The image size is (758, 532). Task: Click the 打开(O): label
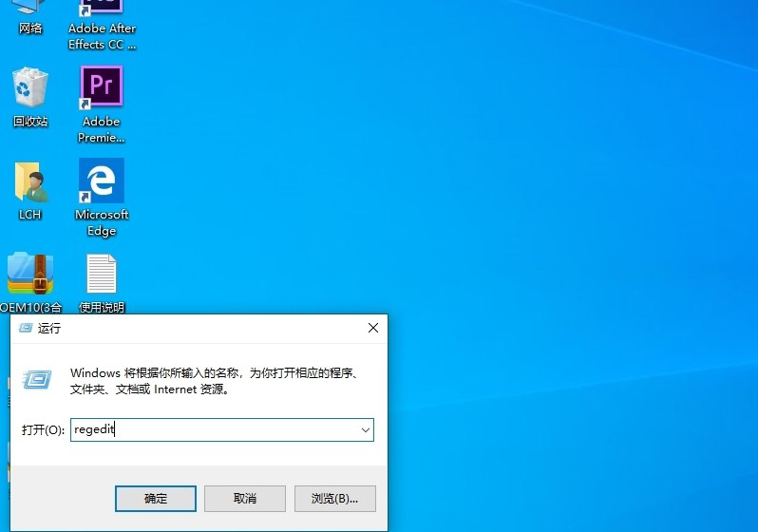click(43, 430)
